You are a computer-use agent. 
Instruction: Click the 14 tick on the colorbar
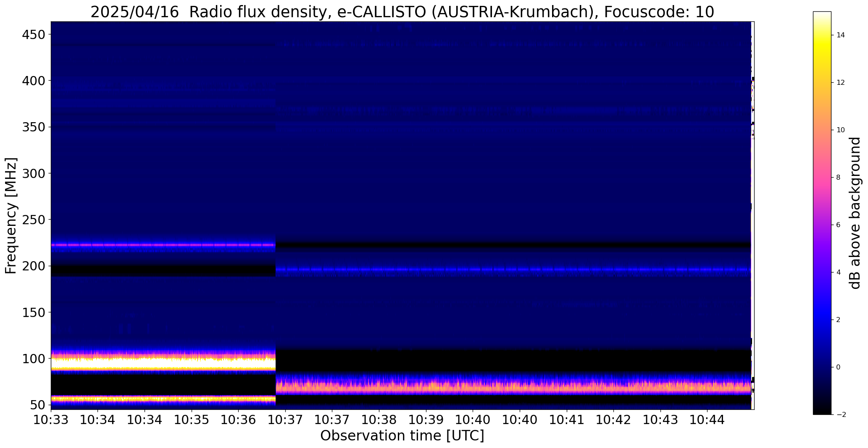click(x=841, y=35)
